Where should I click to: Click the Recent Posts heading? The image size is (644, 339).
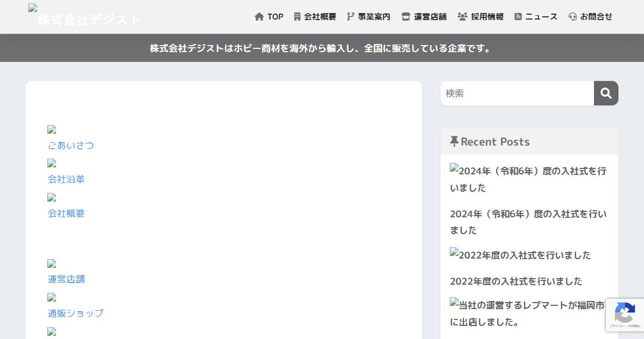click(x=495, y=142)
